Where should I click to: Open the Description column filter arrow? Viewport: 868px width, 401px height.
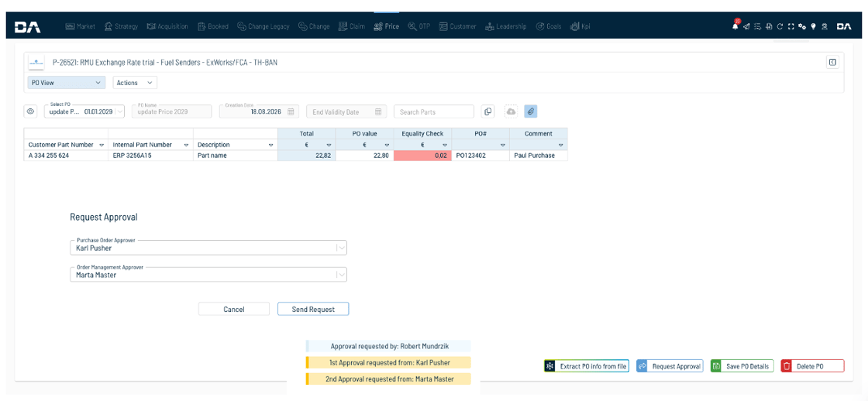click(x=270, y=145)
